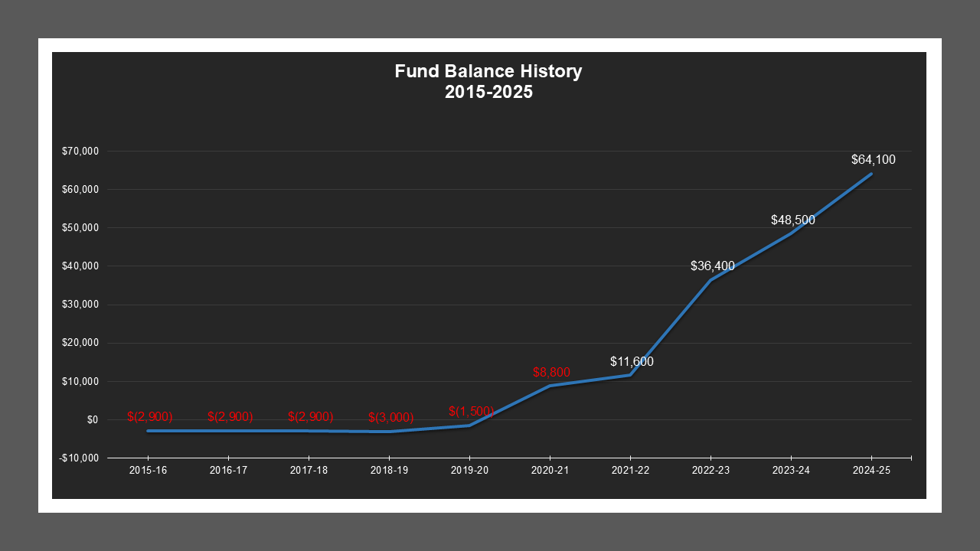Click the 2015-16 axis label
The width and height of the screenshot is (980, 551).
147,471
